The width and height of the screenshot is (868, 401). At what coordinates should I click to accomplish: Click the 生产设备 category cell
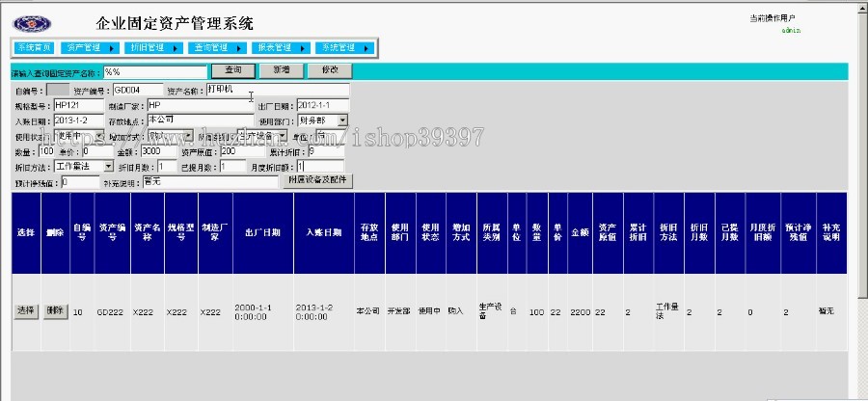(x=491, y=311)
